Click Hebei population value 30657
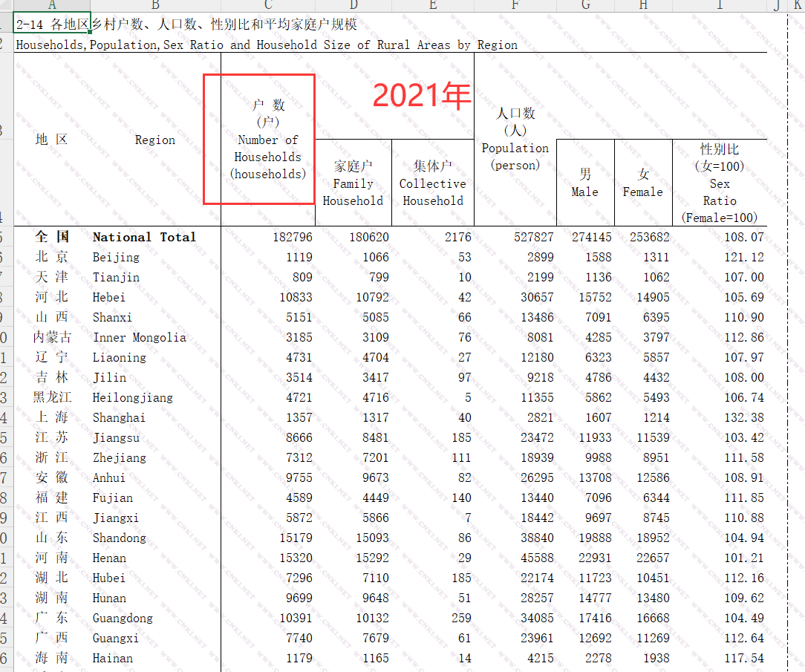The width and height of the screenshot is (805, 672). click(x=537, y=297)
